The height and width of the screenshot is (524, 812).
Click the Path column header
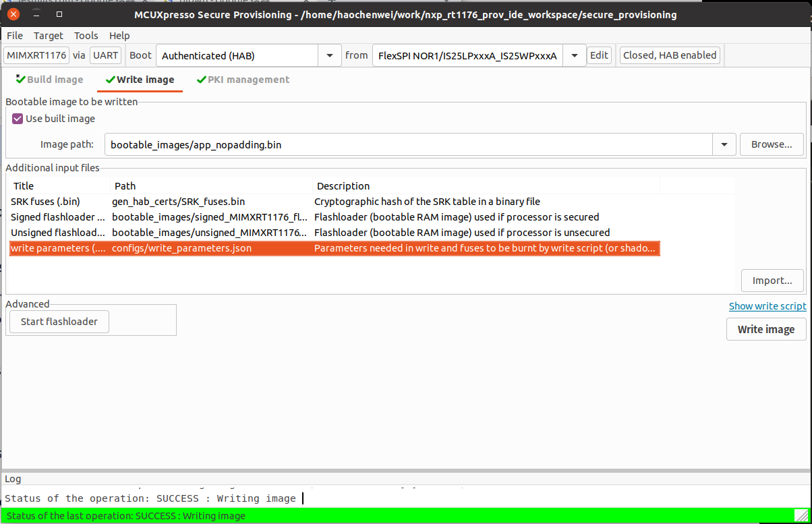pos(211,186)
